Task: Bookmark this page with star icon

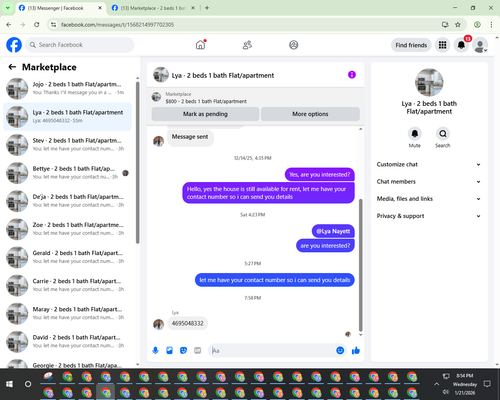Action: (x=458, y=24)
